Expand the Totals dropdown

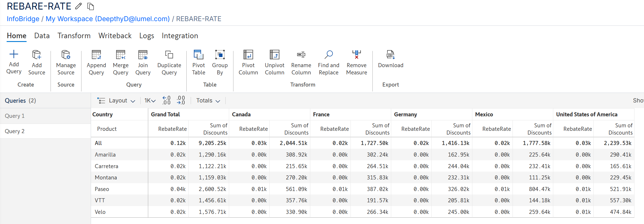tap(208, 100)
